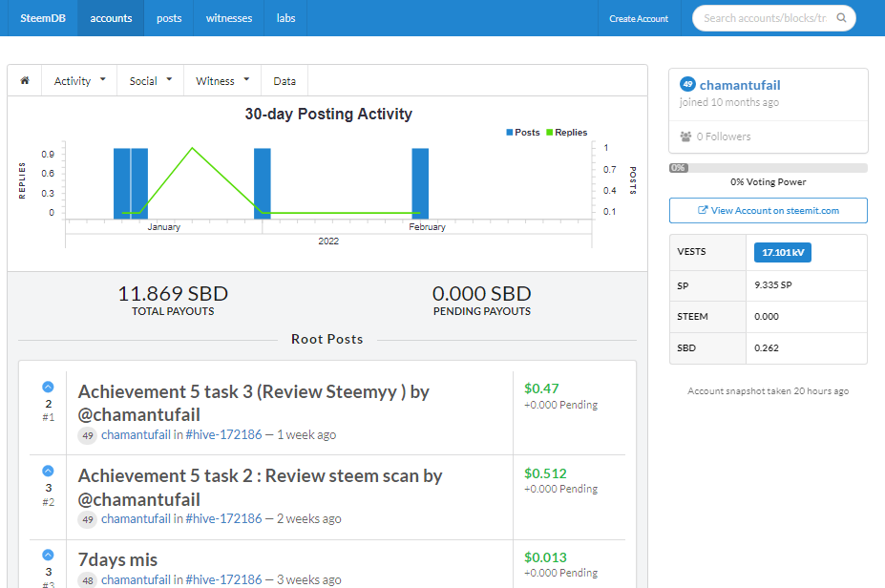Click chamantufail author link on task 3 post
This screenshot has height=588, width=885.
(x=136, y=435)
